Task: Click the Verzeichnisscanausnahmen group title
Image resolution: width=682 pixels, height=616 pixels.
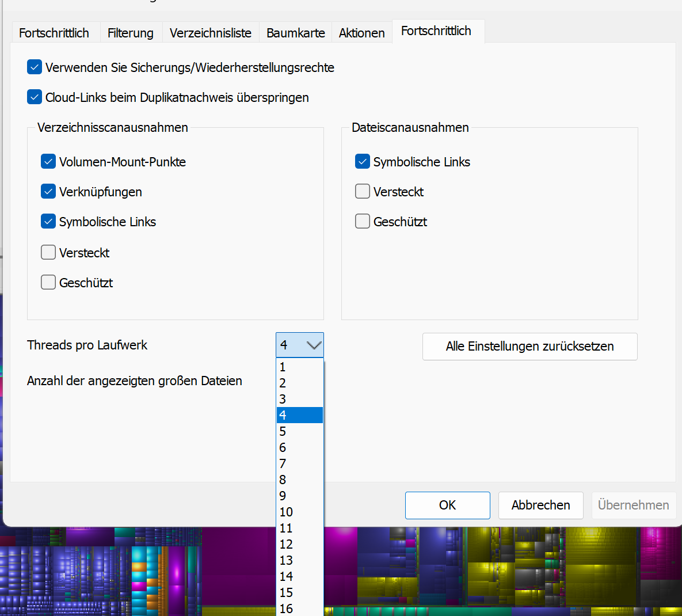Action: (x=113, y=127)
